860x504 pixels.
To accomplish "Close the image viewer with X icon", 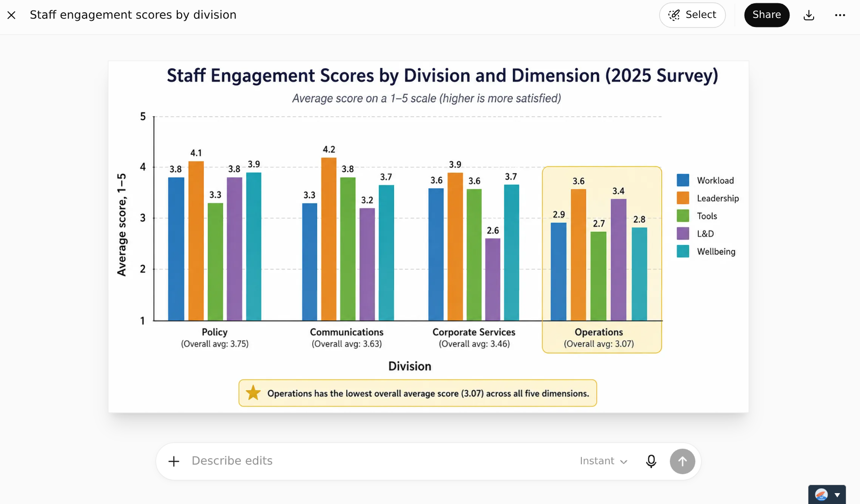I will [12, 15].
